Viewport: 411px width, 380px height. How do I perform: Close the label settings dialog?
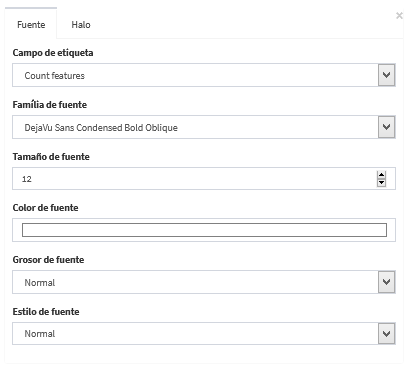399,16
